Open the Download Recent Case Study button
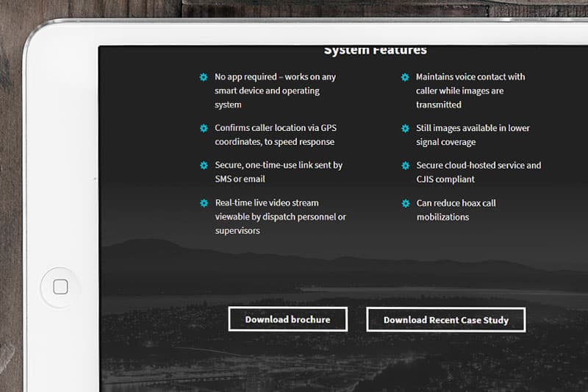588x392 pixels. coord(445,320)
